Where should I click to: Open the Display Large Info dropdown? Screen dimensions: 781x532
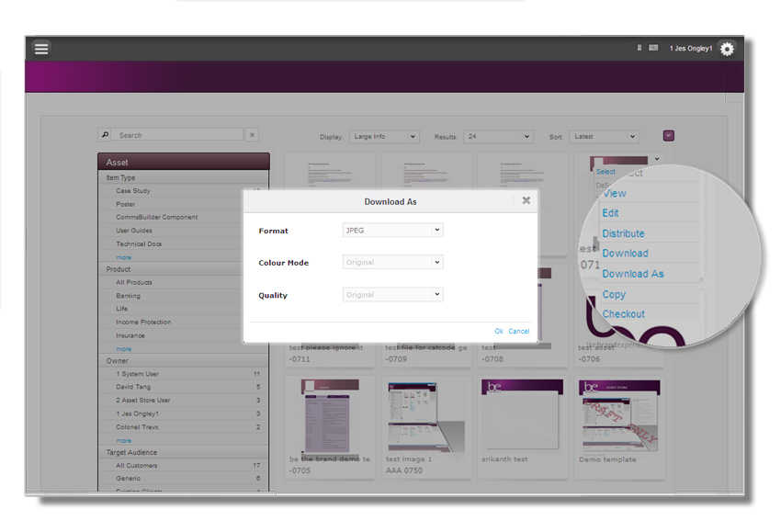tap(384, 137)
